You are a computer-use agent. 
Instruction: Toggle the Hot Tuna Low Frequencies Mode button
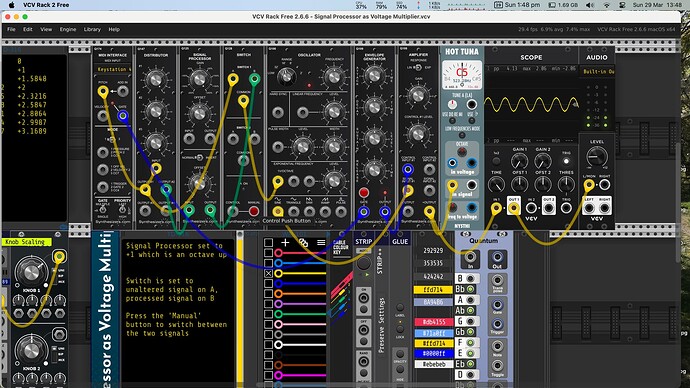[x=462, y=135]
